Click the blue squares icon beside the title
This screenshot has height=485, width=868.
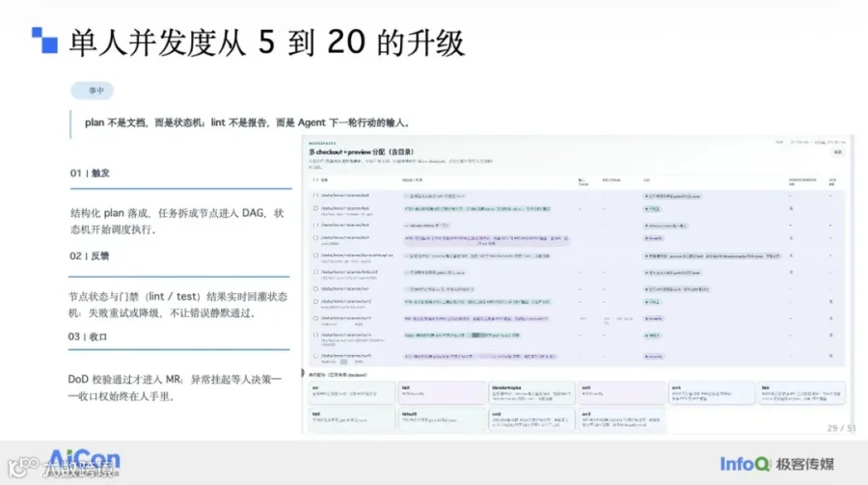(x=44, y=40)
